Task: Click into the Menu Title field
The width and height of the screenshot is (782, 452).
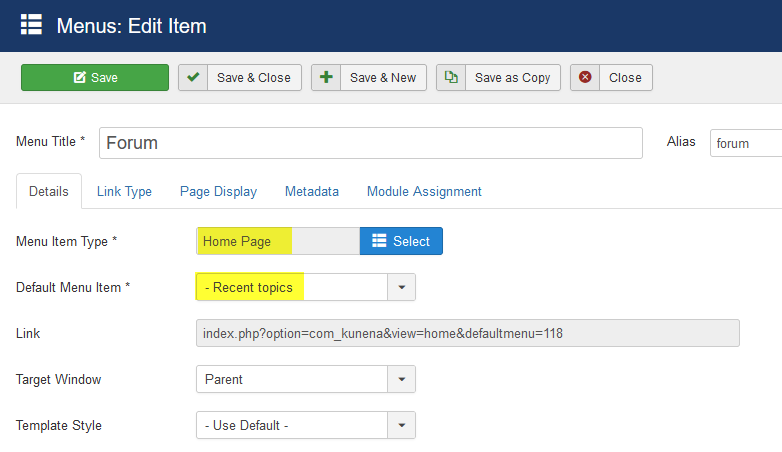Action: coord(370,143)
